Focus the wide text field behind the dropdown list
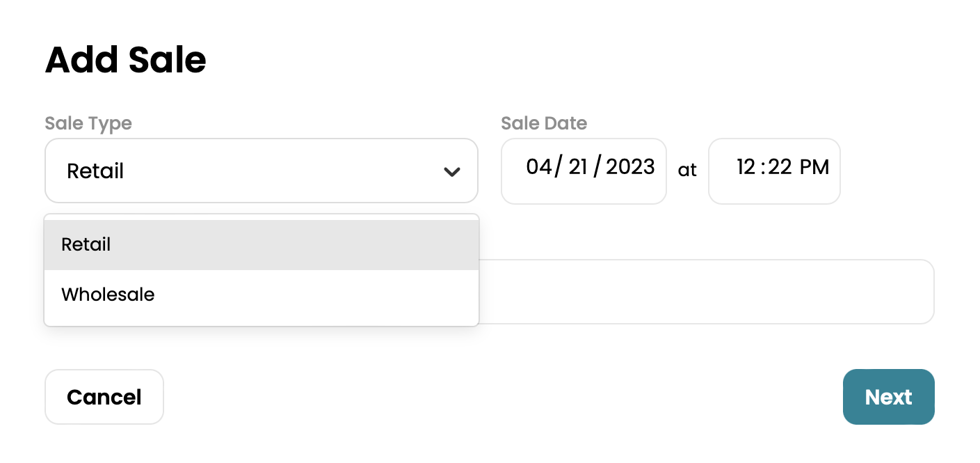This screenshot has height=463, width=980. coord(705,292)
